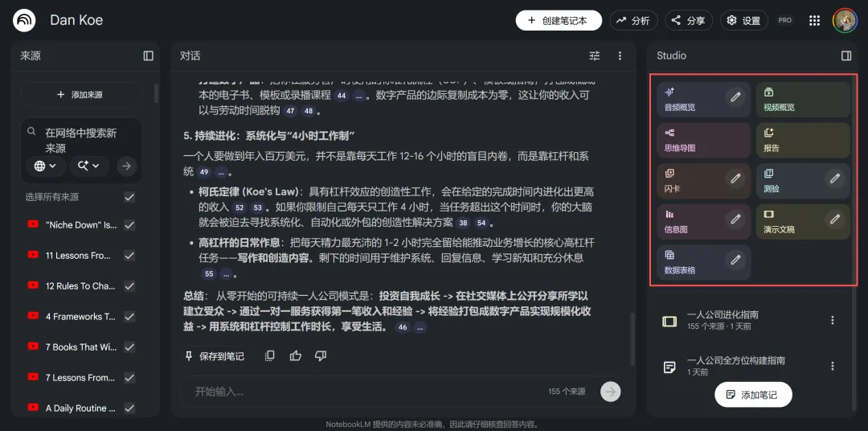Uncheck the 11 Lessons Fro... source

tap(129, 256)
